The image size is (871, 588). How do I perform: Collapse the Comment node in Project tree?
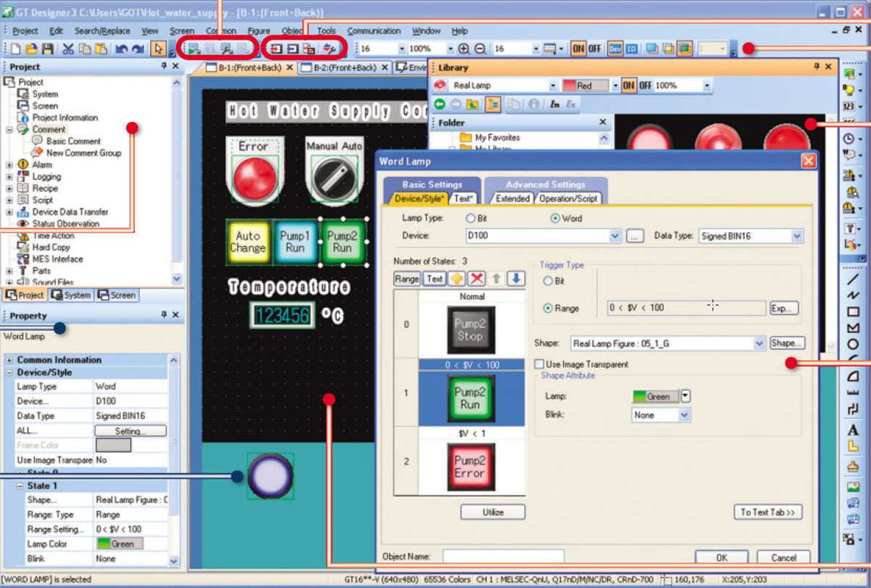click(9, 129)
